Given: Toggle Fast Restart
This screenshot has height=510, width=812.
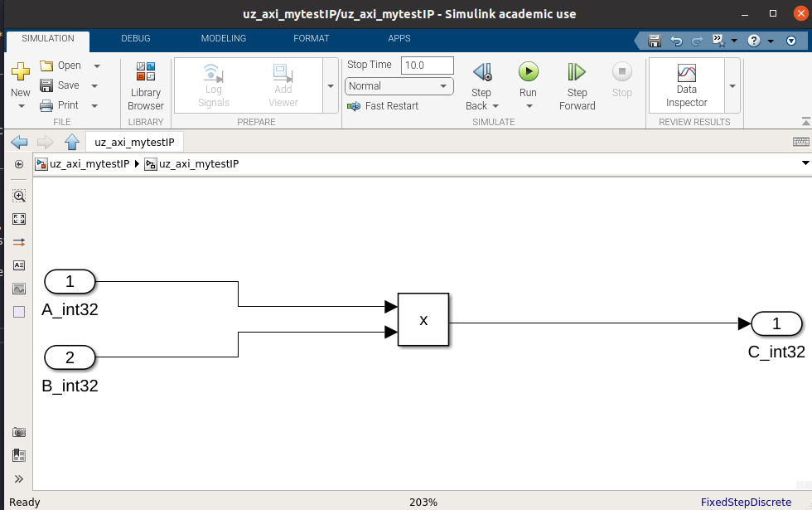Looking at the screenshot, I should [383, 106].
